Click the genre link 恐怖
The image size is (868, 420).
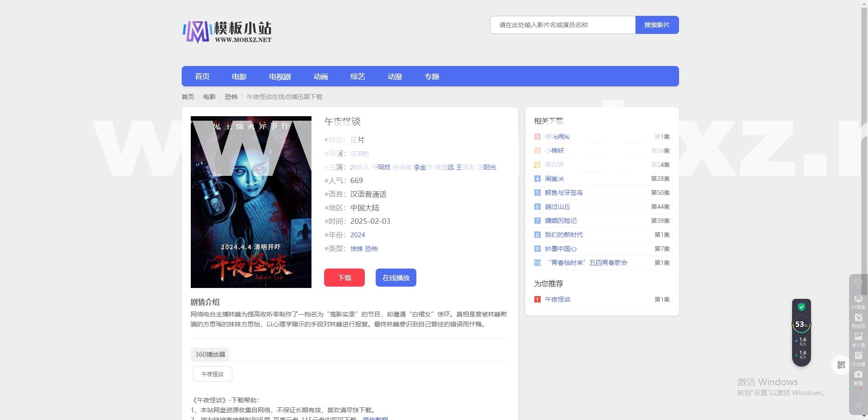[x=371, y=249]
